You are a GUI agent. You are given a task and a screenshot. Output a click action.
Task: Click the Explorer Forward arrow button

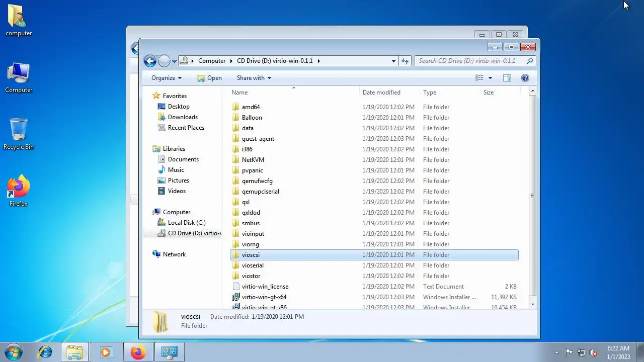(164, 61)
